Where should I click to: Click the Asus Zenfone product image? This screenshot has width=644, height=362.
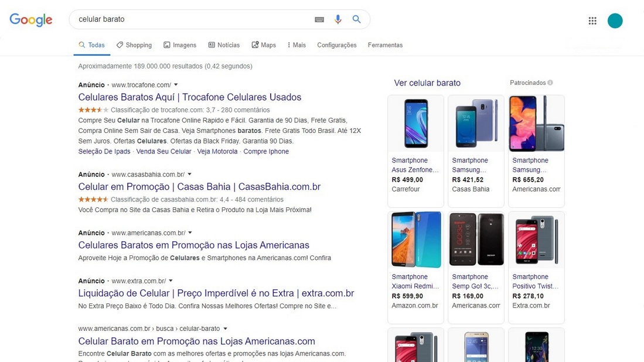pos(415,123)
